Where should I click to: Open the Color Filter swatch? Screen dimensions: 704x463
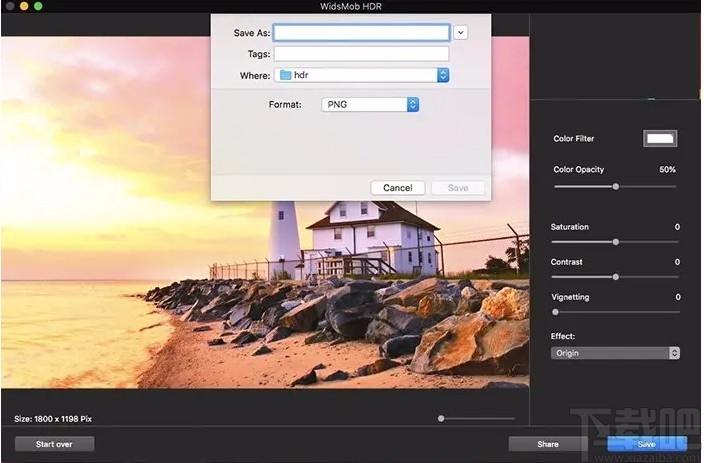pos(660,138)
